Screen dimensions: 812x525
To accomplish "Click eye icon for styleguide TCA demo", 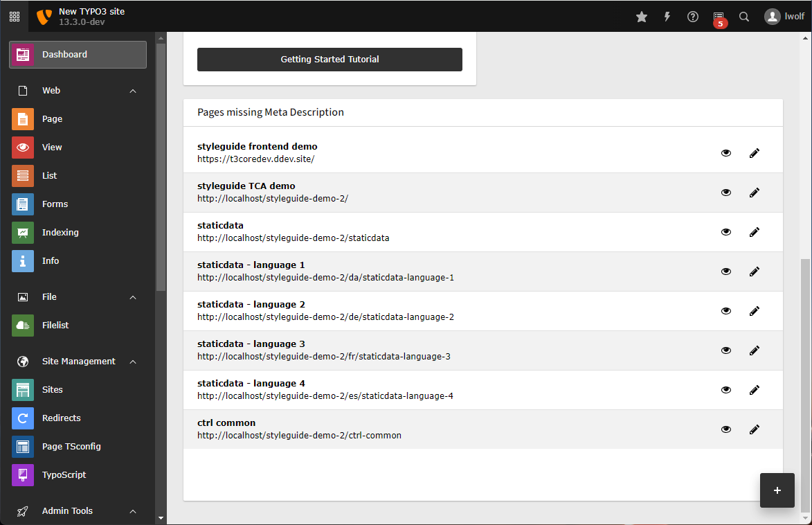I will (726, 193).
